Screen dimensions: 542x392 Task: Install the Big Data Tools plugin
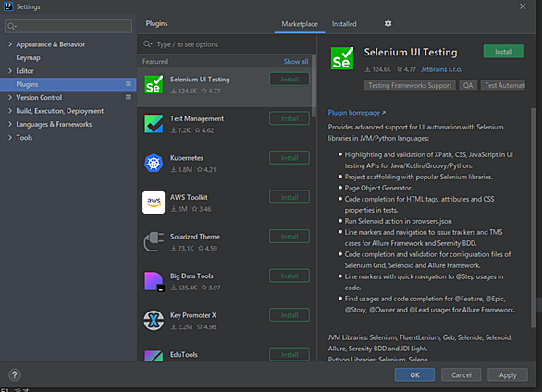click(x=289, y=276)
